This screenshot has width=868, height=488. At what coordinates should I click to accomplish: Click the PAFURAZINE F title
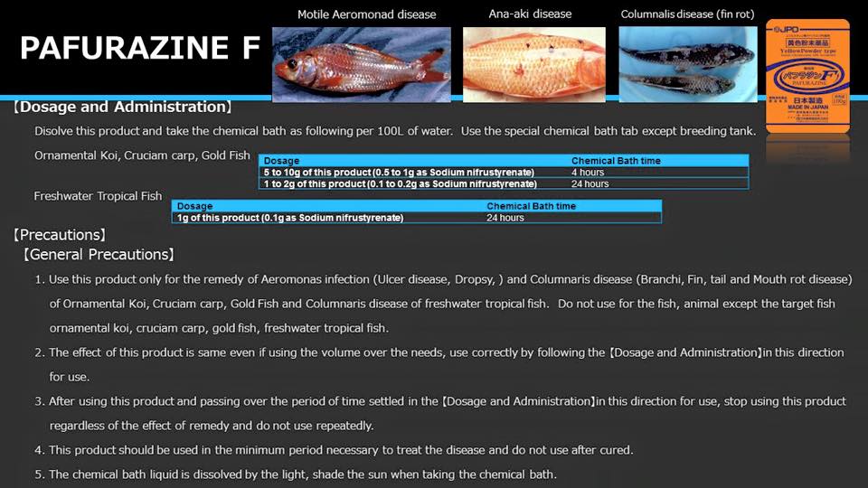coord(140,48)
